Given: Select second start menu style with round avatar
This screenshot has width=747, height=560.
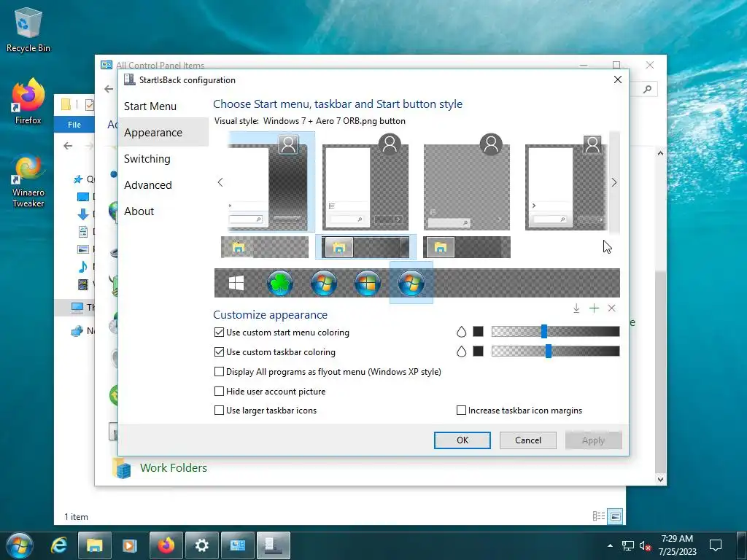Looking at the screenshot, I should pyautogui.click(x=365, y=182).
